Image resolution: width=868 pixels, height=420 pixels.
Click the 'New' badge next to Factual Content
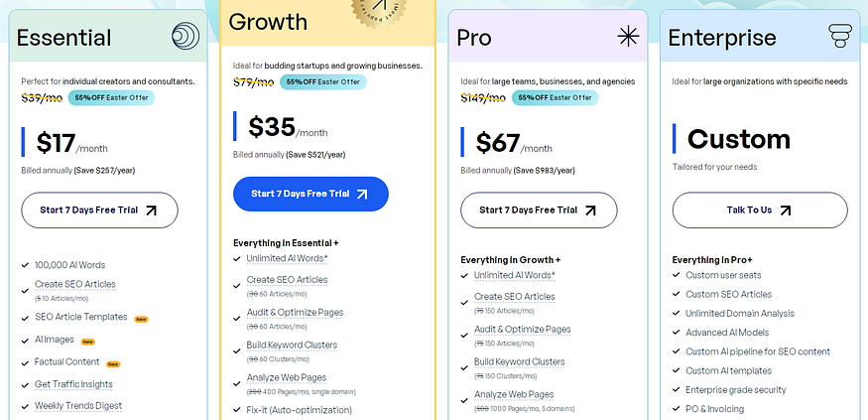pyautogui.click(x=113, y=364)
